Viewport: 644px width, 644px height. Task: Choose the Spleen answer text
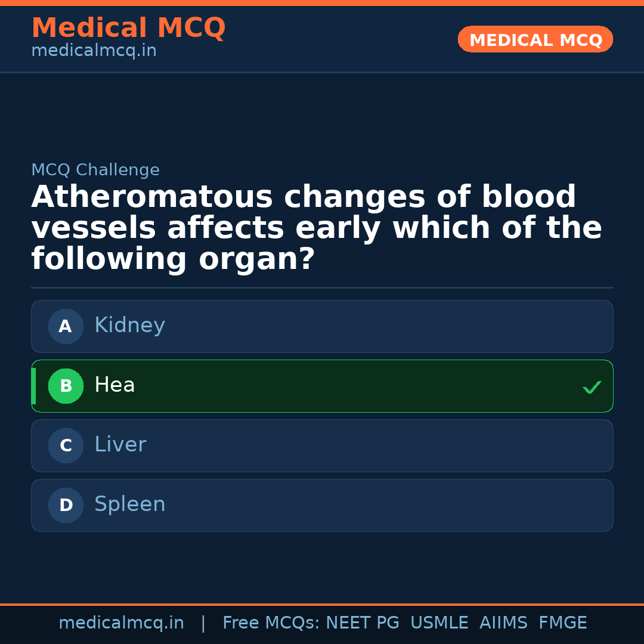pyautogui.click(x=129, y=504)
